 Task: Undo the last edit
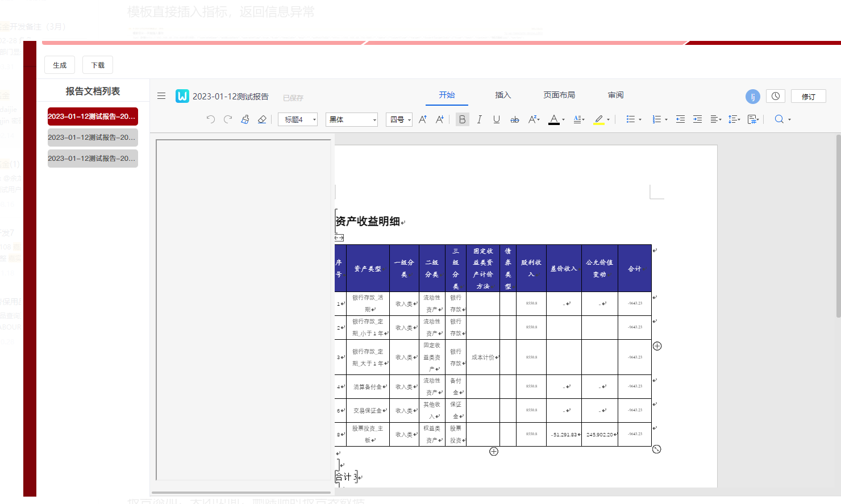[x=211, y=119]
